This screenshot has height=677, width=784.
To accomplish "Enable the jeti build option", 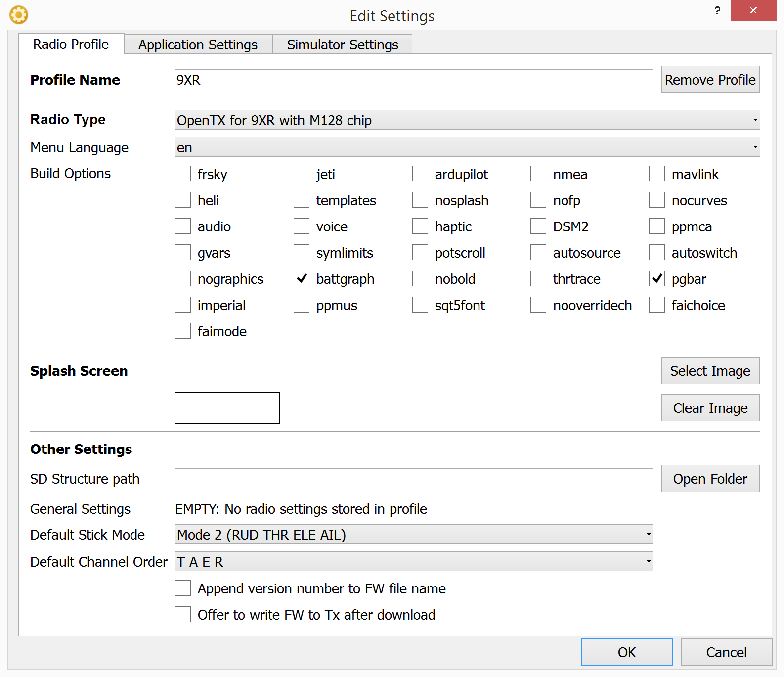I will (x=302, y=174).
